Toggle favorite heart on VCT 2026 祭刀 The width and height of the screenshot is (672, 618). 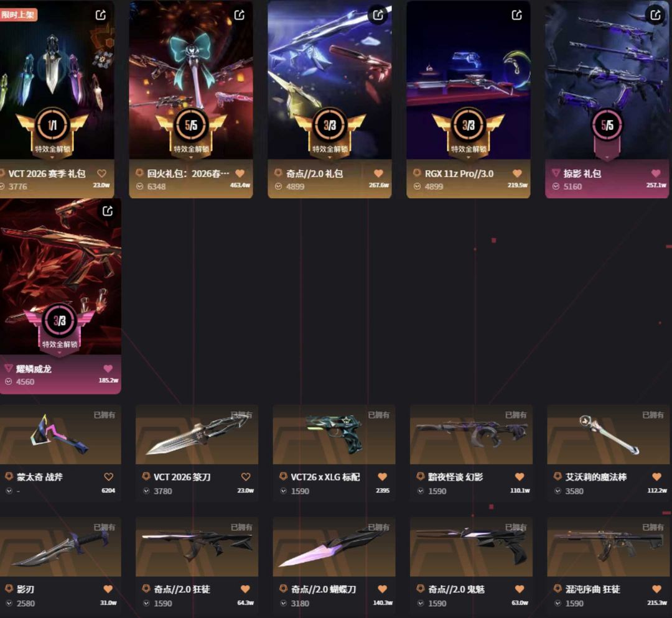246,477
